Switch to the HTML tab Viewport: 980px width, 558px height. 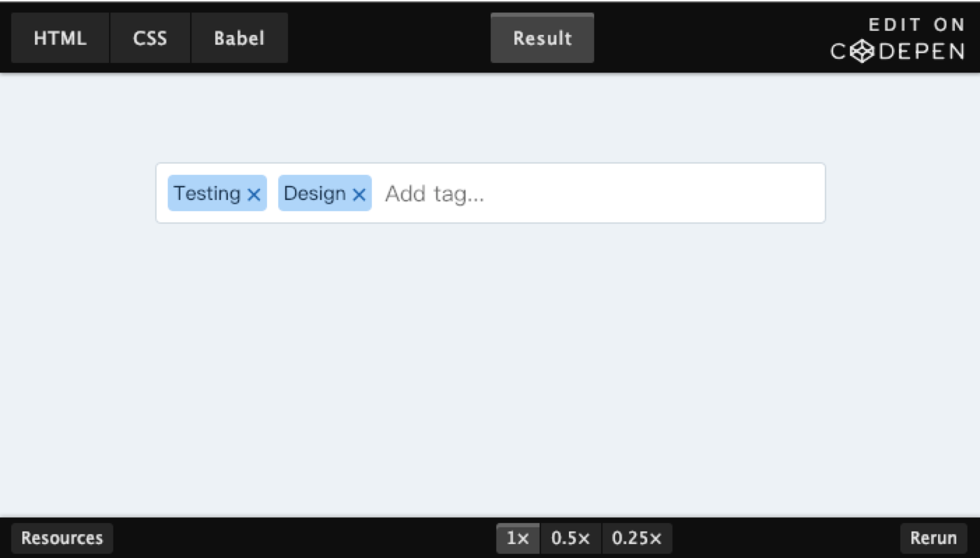coord(60,38)
